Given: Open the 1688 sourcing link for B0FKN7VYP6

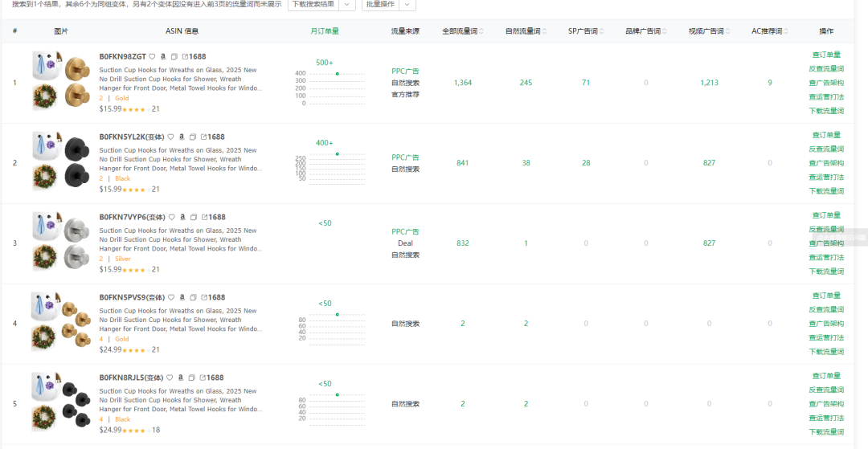Looking at the screenshot, I should [x=214, y=217].
